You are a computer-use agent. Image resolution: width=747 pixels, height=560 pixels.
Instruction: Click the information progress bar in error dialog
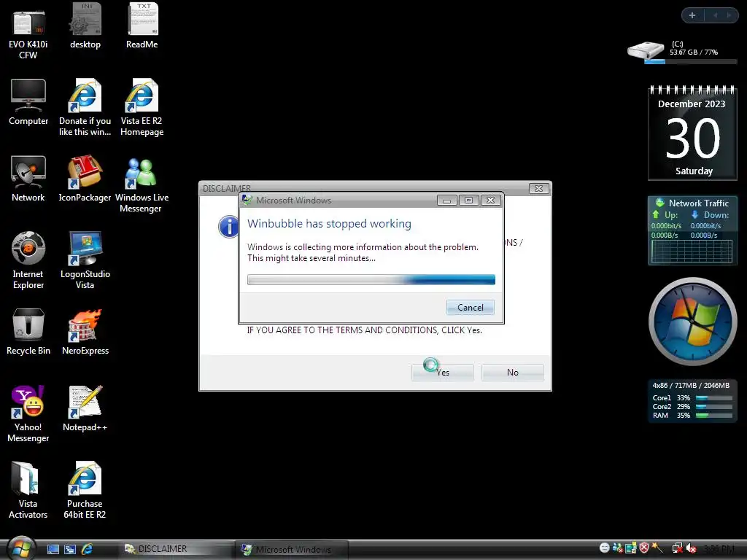click(x=371, y=279)
